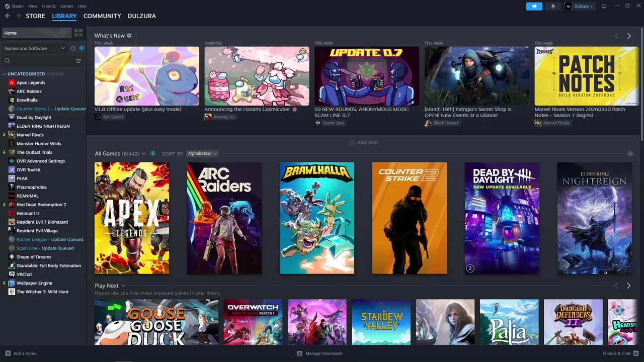
Task: Open the Among Us news source link
Action: [219, 117]
